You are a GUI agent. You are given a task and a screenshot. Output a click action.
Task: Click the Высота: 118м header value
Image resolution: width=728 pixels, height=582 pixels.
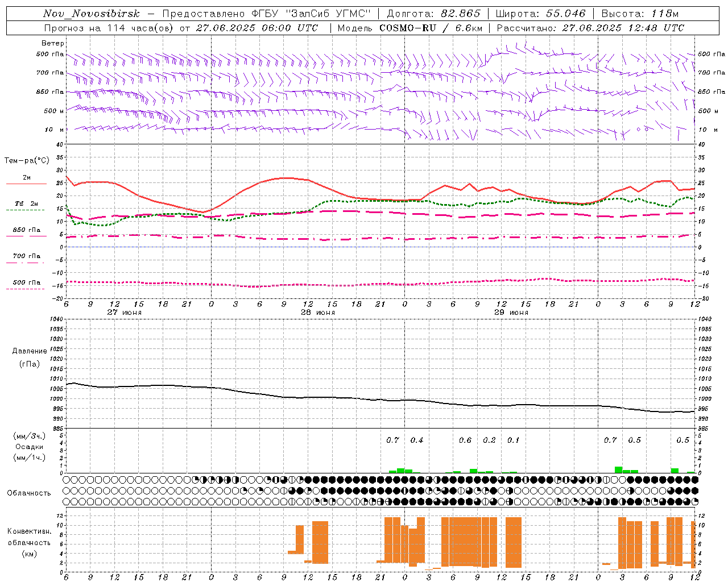[x=640, y=14]
